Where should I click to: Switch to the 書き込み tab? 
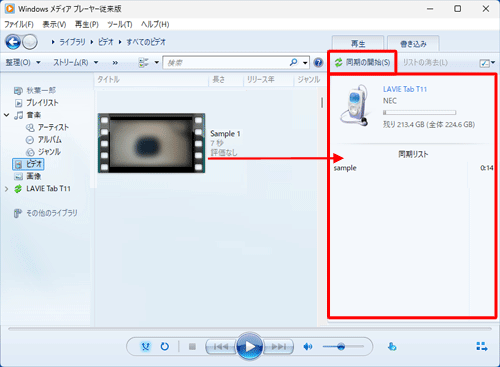pyautogui.click(x=413, y=44)
